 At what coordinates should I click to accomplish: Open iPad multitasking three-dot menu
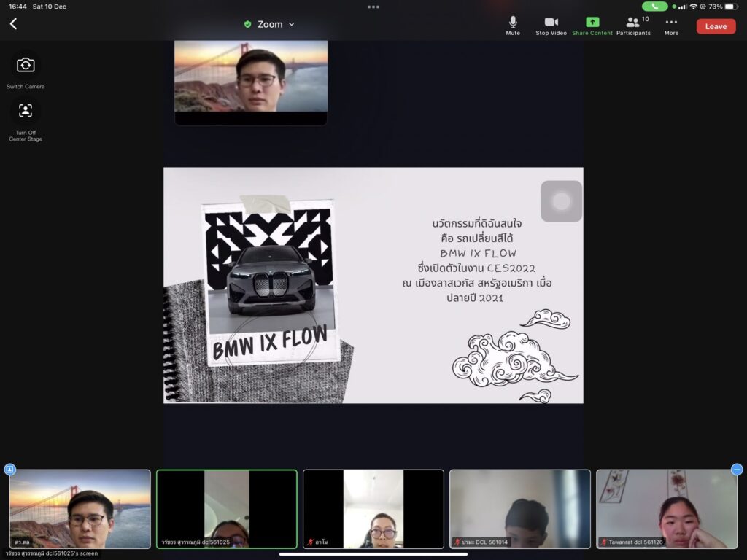(373, 7)
